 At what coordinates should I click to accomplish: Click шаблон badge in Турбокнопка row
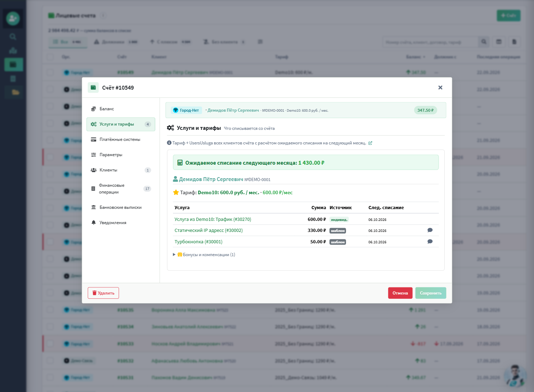[338, 242]
